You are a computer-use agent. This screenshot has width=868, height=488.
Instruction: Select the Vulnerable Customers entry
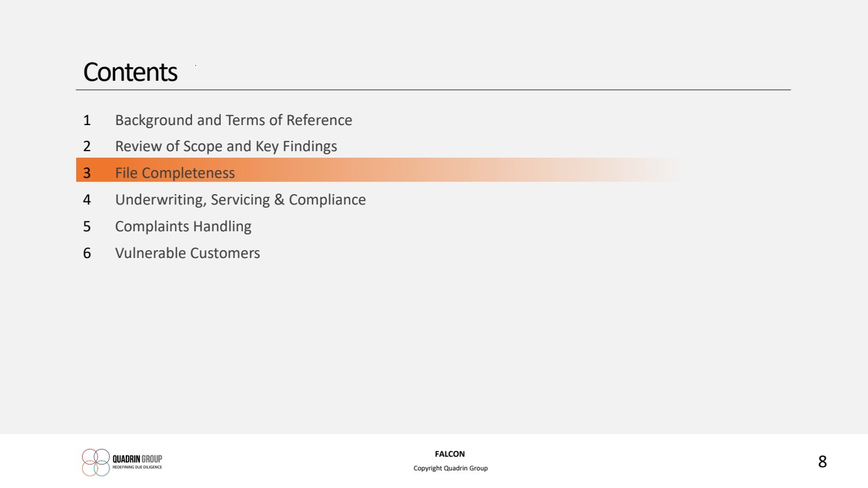coord(188,253)
